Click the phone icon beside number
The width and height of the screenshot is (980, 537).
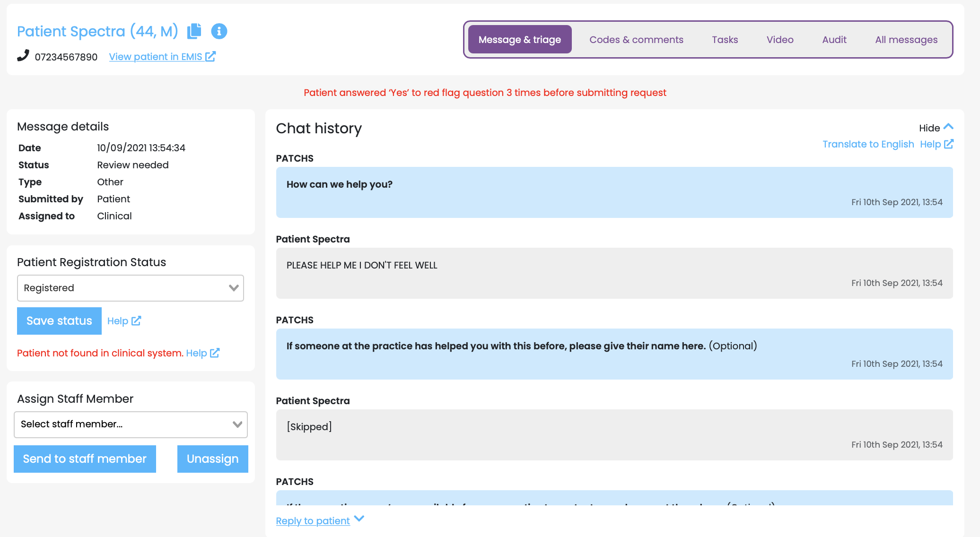coord(23,56)
